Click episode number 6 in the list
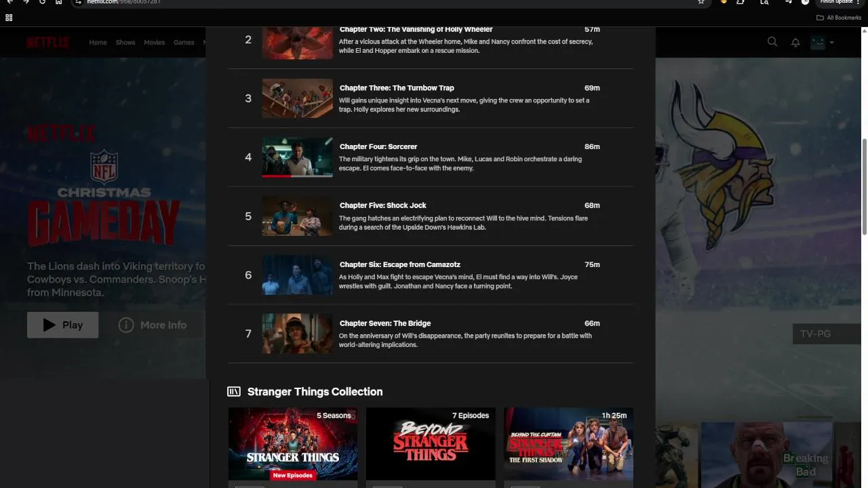The width and height of the screenshot is (868, 488). click(x=248, y=275)
